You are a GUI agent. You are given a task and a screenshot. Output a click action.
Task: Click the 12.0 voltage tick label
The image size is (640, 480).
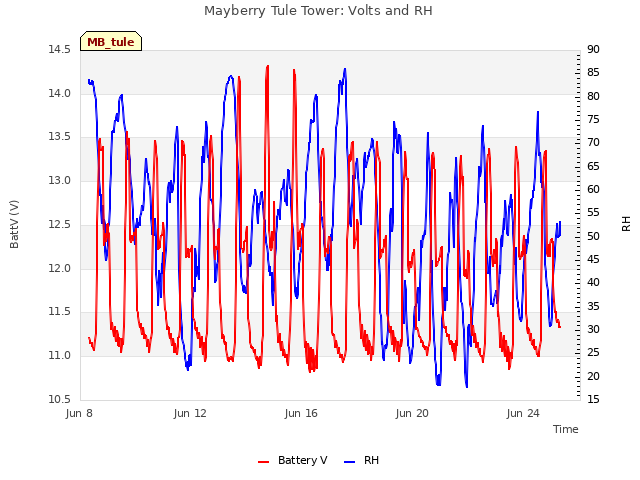coord(60,268)
